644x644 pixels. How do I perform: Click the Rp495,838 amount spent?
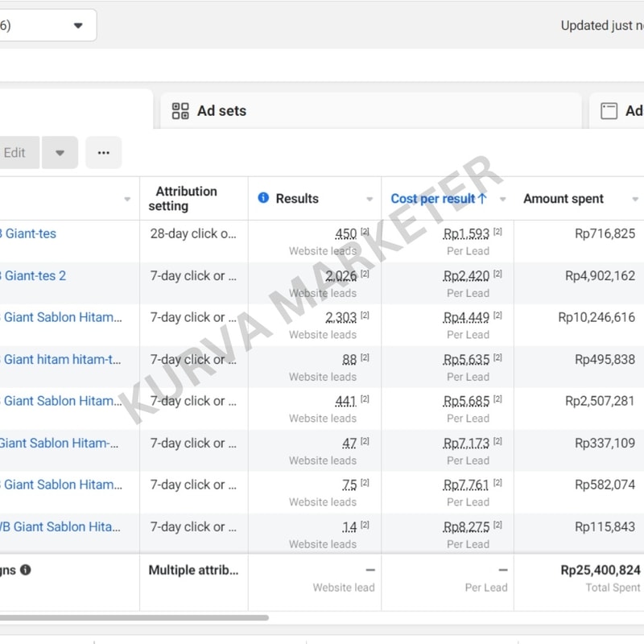(605, 359)
